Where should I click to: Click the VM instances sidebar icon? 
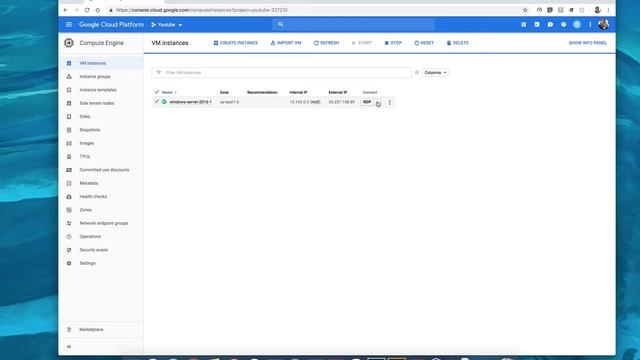69,63
